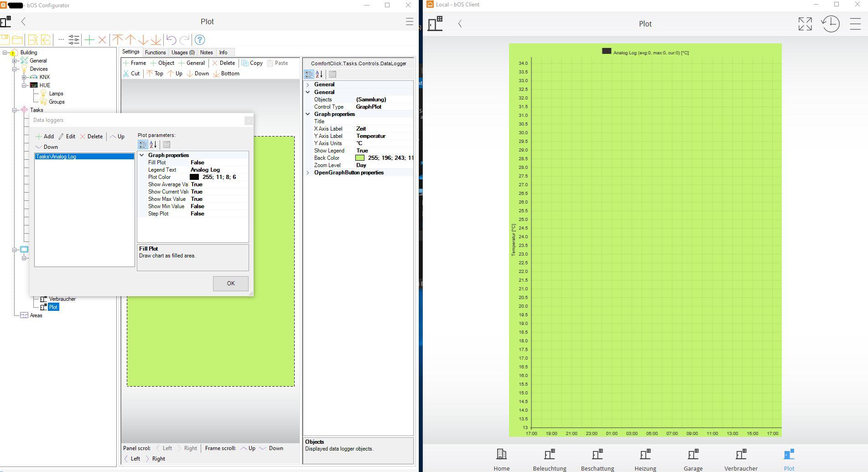868x472 pixels.
Task: Click the undo arrow in Configurator toolbar
Action: point(171,40)
